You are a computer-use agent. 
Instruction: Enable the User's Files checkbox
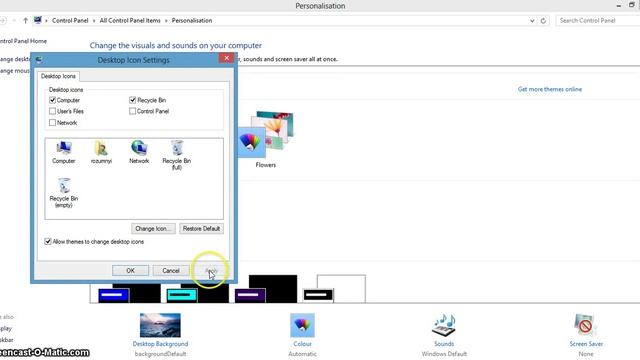coord(52,111)
